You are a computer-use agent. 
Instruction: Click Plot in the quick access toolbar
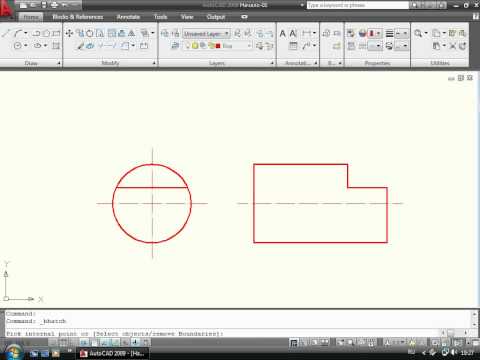(x=54, y=5)
